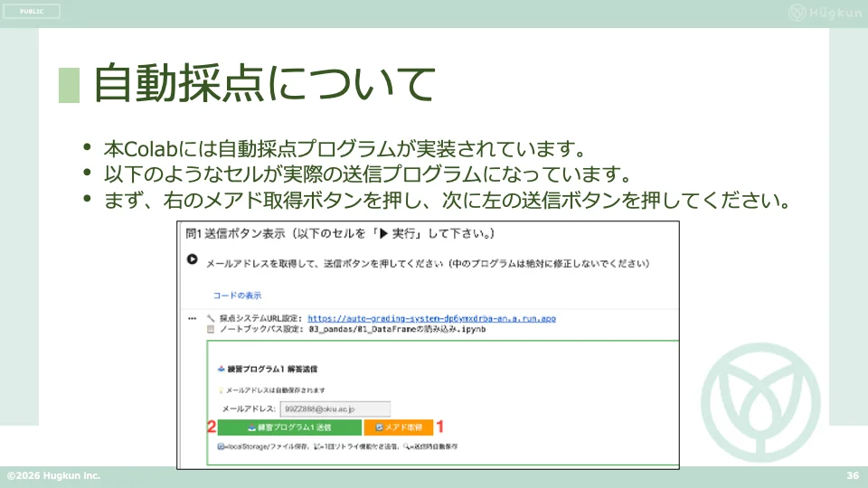The image size is (868, 488).
Task: Open the auto-grading-system URL link
Action: pos(432,318)
